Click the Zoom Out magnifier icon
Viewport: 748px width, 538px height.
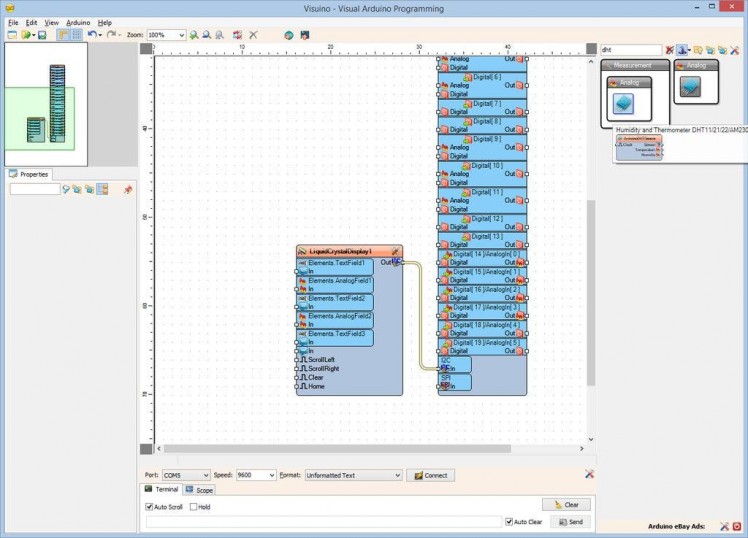tap(206, 35)
